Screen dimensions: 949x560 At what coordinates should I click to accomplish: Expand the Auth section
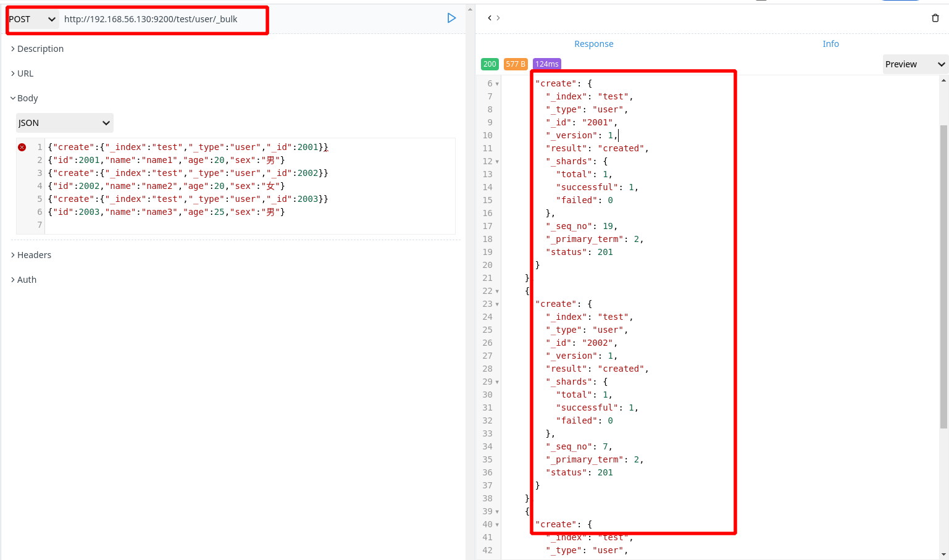pyautogui.click(x=25, y=279)
